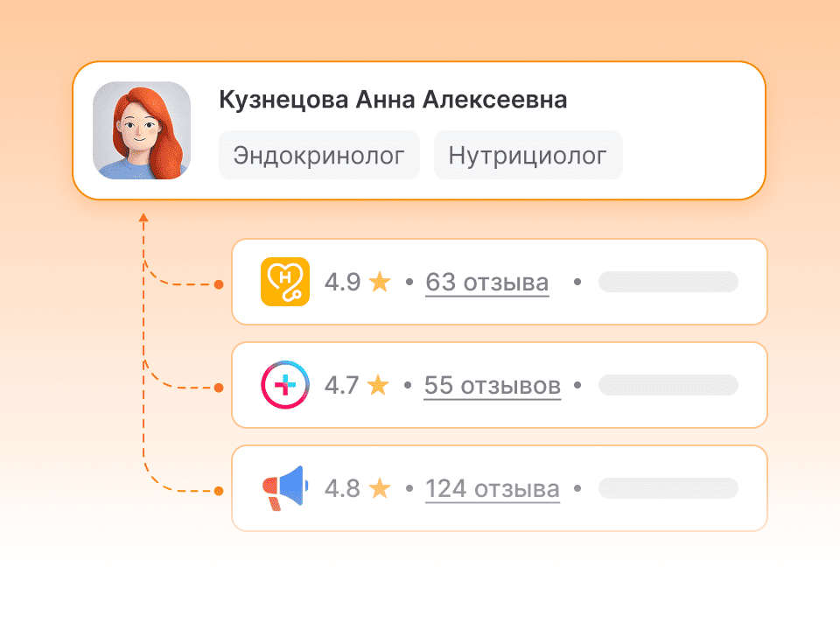This screenshot has width=840, height=630.
Task: Select the Нутрициолог specialty tag
Action: [528, 156]
